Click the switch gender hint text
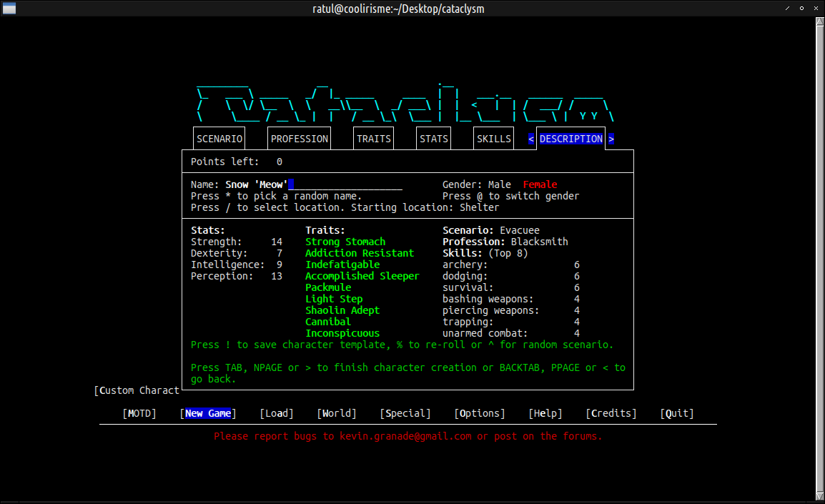 511,196
